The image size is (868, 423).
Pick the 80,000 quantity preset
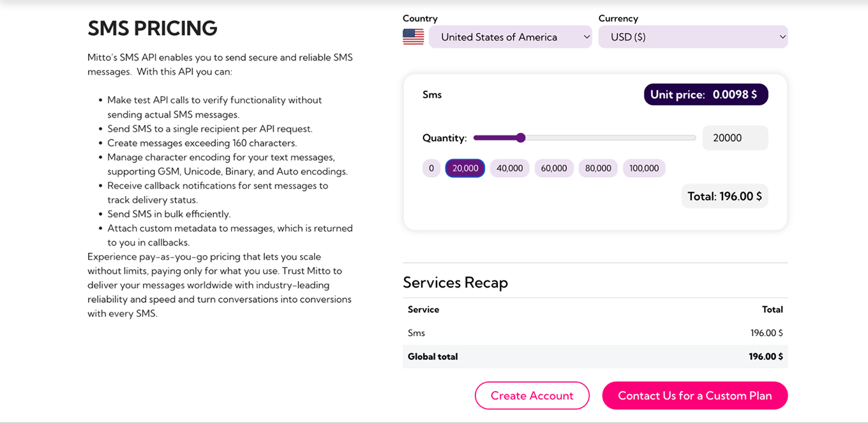(598, 168)
